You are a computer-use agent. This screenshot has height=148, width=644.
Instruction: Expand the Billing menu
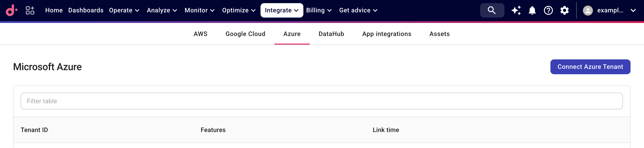(x=319, y=10)
